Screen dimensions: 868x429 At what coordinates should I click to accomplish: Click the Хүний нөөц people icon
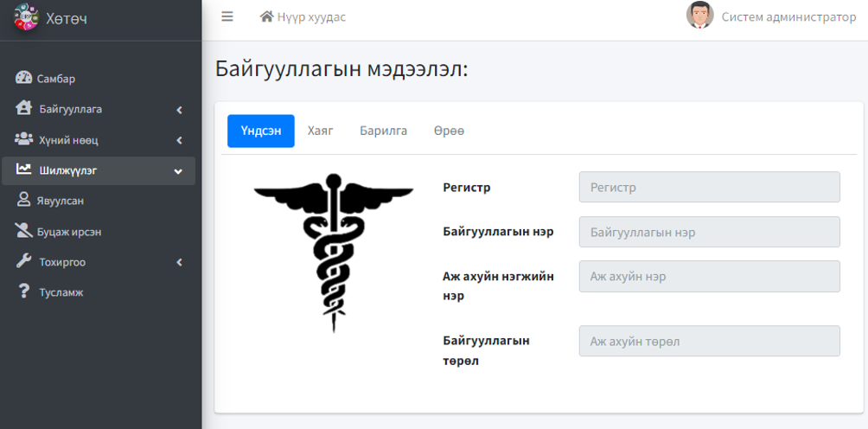coord(23,140)
